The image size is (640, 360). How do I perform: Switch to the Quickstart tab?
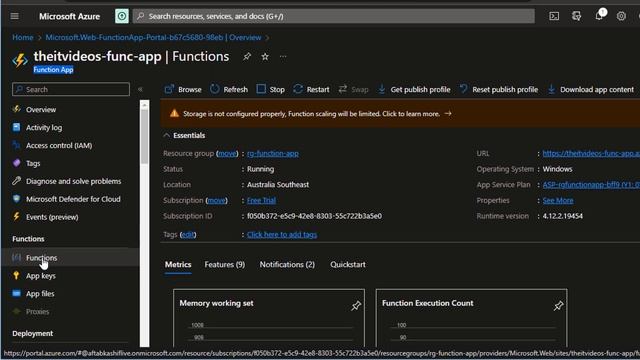click(348, 265)
